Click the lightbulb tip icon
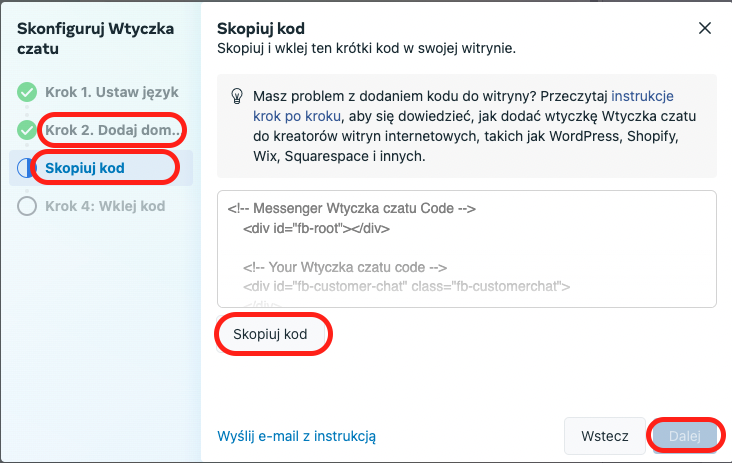 pos(237,97)
